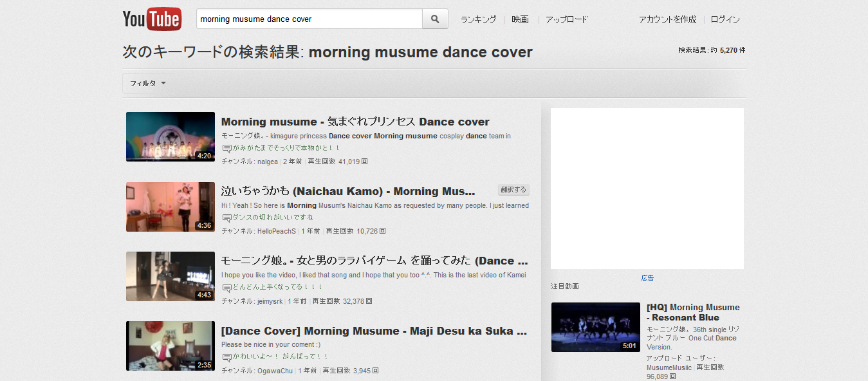This screenshot has height=381, width=868.
Task: Visit channel nalgea
Action: (268, 162)
